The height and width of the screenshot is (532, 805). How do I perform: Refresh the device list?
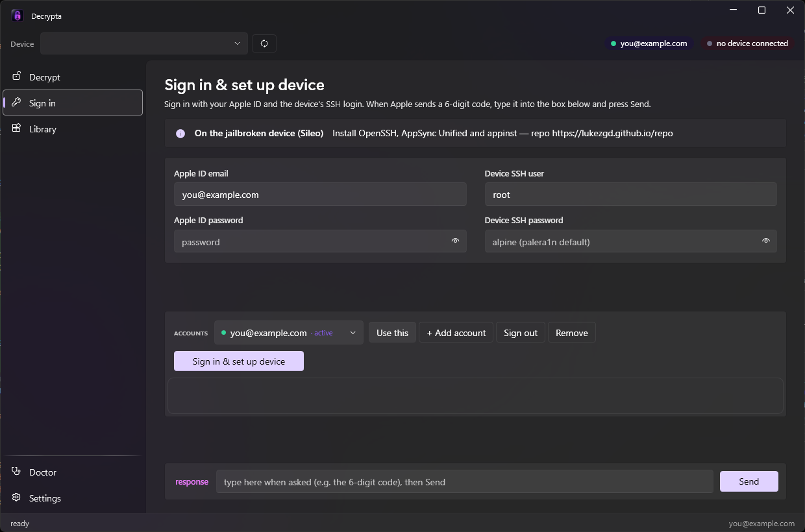pyautogui.click(x=264, y=43)
